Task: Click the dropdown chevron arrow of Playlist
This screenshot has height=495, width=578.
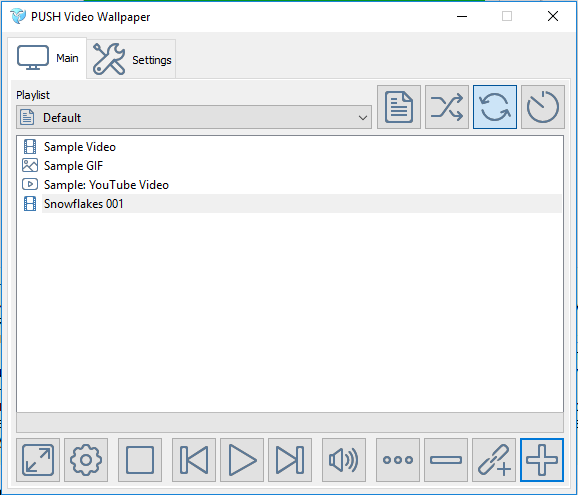Action: [x=362, y=118]
